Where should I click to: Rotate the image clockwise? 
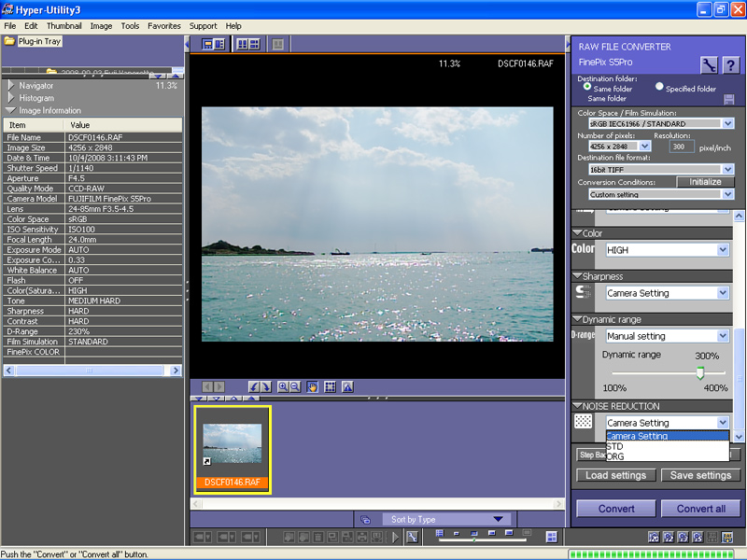coord(266,386)
